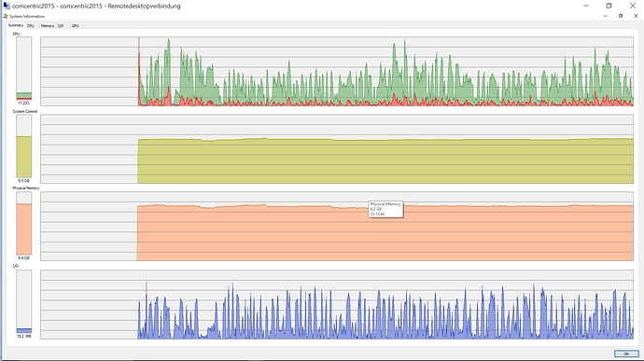Select the I/O tab
Viewport: 644px width, 361px height.
tap(61, 25)
